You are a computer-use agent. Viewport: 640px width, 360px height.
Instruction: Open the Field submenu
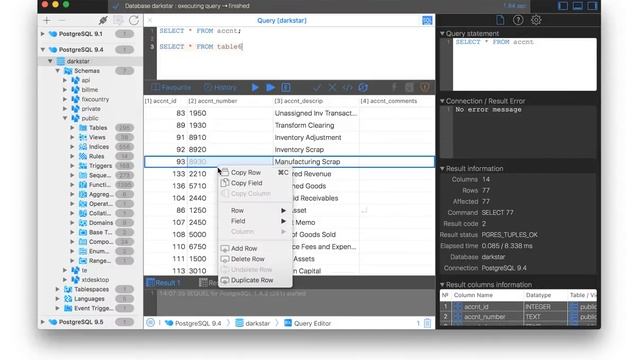tap(255, 221)
